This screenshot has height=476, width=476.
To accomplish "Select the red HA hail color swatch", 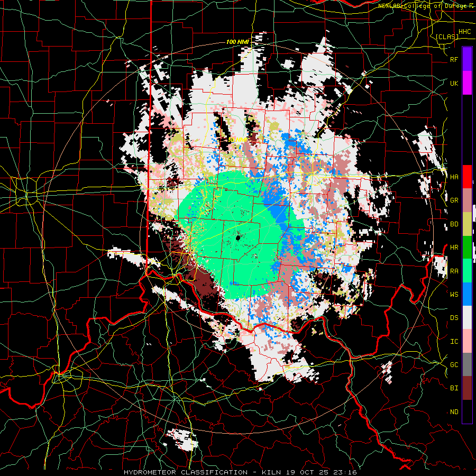I will [x=467, y=177].
